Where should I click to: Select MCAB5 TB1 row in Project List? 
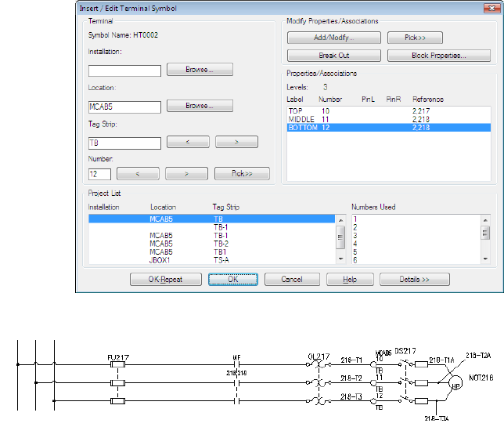pos(211,252)
